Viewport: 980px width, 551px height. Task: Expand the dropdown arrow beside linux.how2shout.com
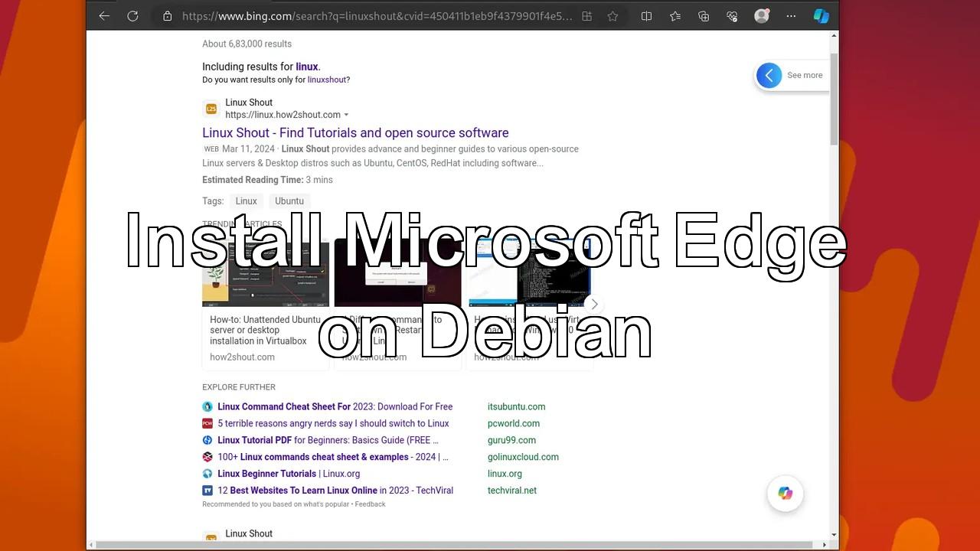[346, 116]
